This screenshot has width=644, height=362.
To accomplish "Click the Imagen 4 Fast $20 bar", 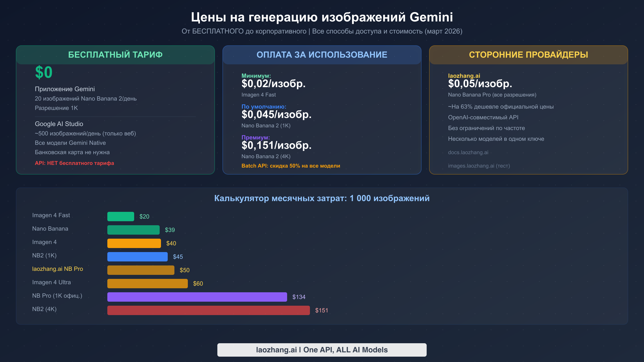I will [x=120, y=216].
